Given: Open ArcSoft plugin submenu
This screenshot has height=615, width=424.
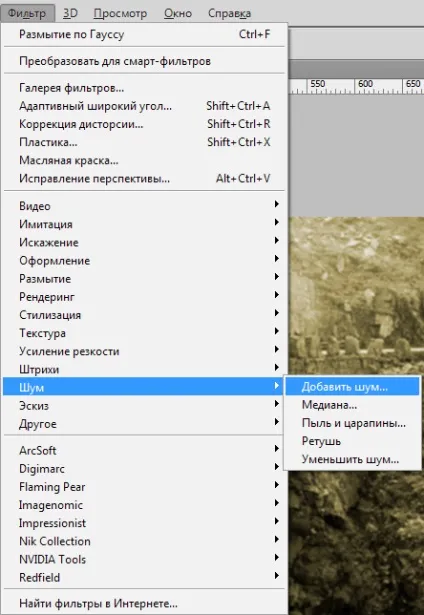Looking at the screenshot, I should (145, 451).
